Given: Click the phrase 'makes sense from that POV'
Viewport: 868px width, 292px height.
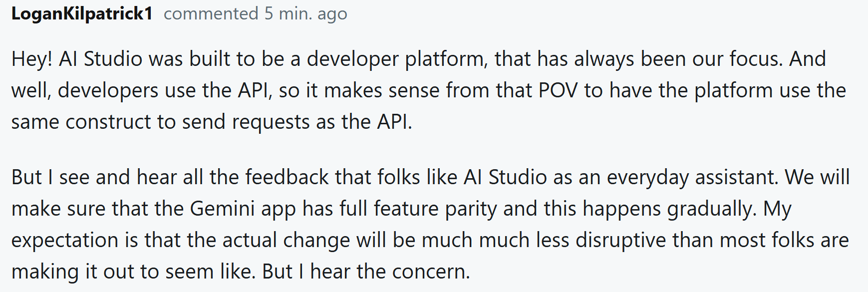Looking at the screenshot, I should click(x=451, y=91).
